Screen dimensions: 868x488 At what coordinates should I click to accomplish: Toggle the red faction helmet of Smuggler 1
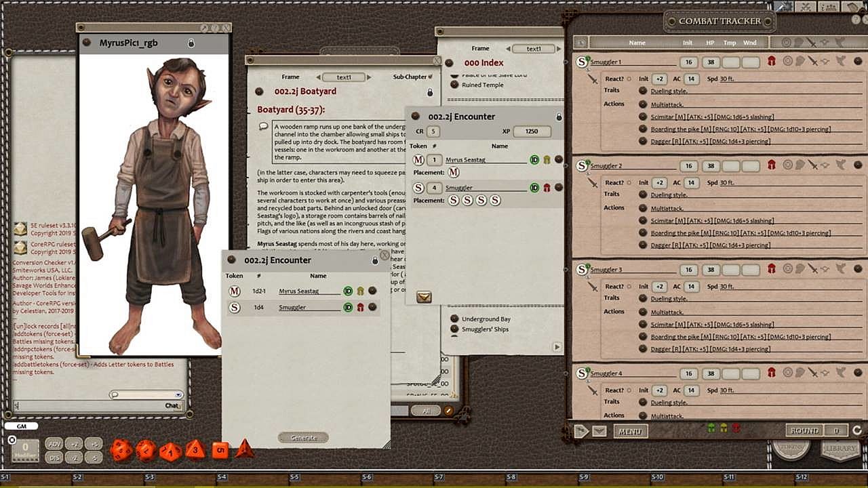(772, 61)
